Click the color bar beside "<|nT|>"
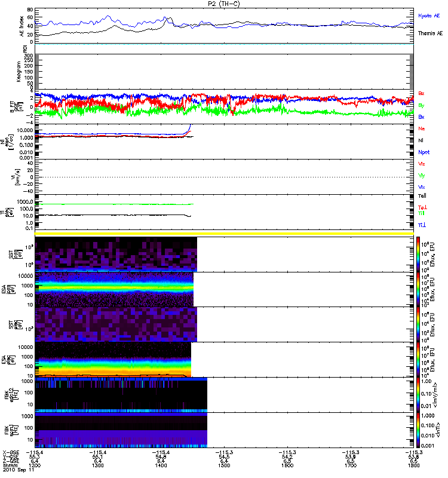The image size is (448, 478). (x=418, y=430)
